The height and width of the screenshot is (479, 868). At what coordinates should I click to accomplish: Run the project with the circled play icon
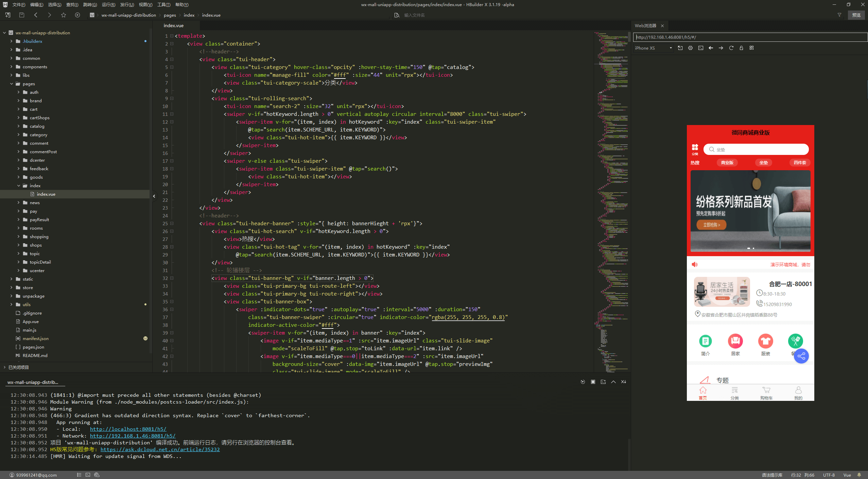[77, 15]
